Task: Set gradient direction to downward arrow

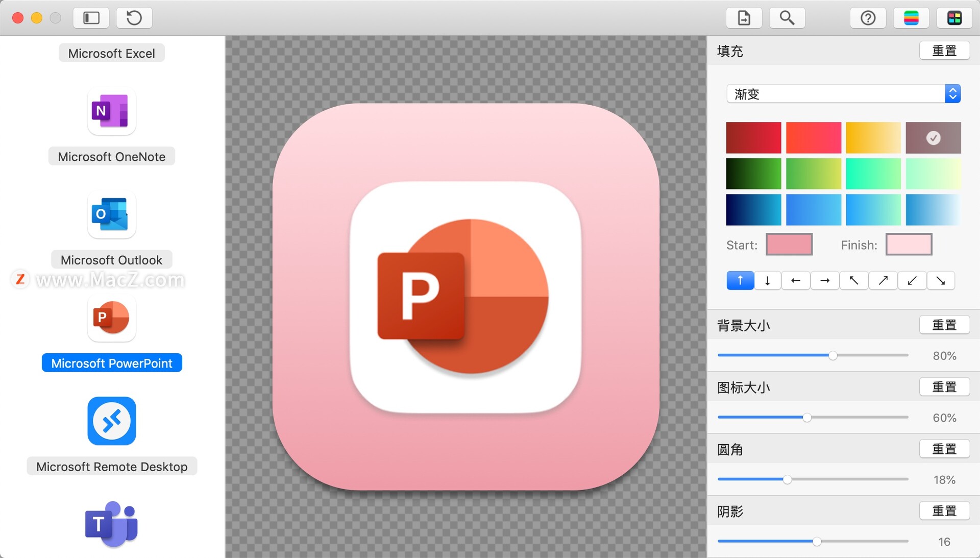Action: point(767,280)
